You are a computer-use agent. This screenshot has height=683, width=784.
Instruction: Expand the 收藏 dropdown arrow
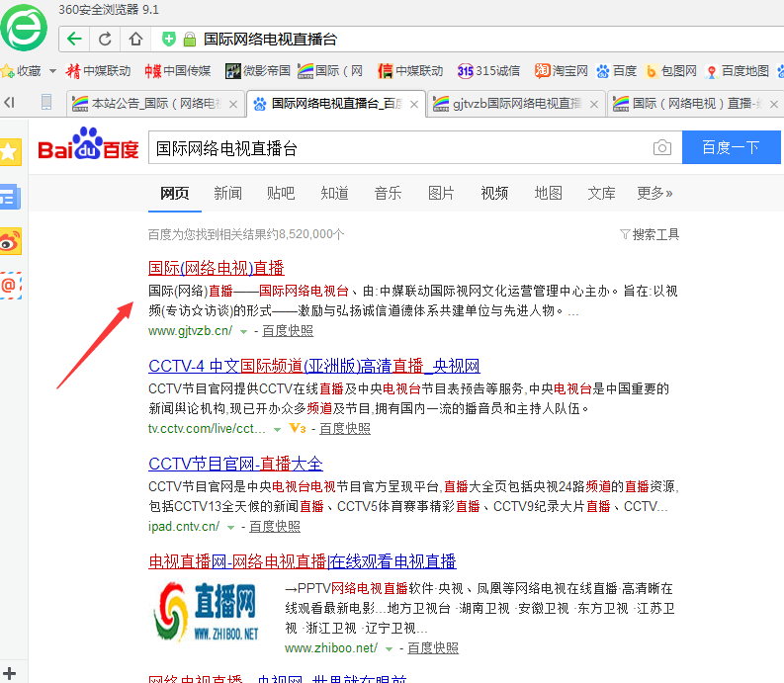[x=52, y=71]
